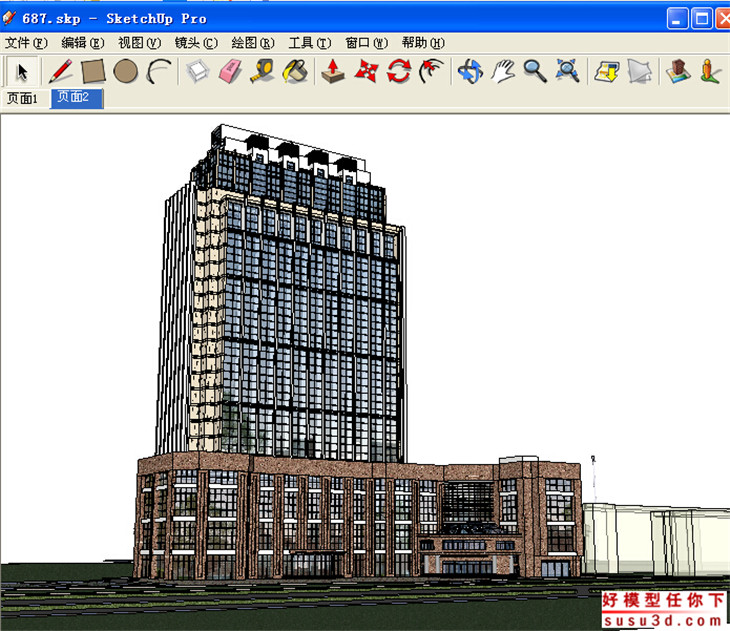Switch to the 页面2 scene tab
This screenshot has width=730, height=631.
click(77, 98)
